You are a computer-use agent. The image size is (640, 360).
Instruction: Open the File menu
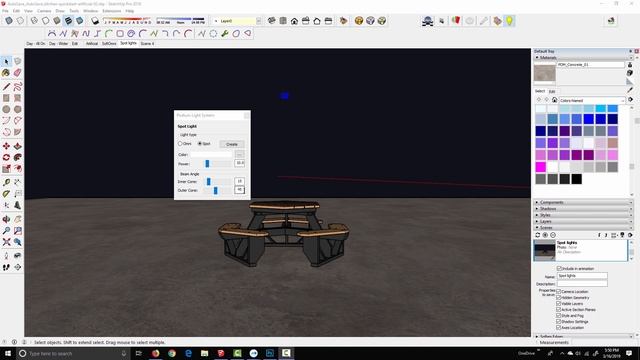click(5, 11)
